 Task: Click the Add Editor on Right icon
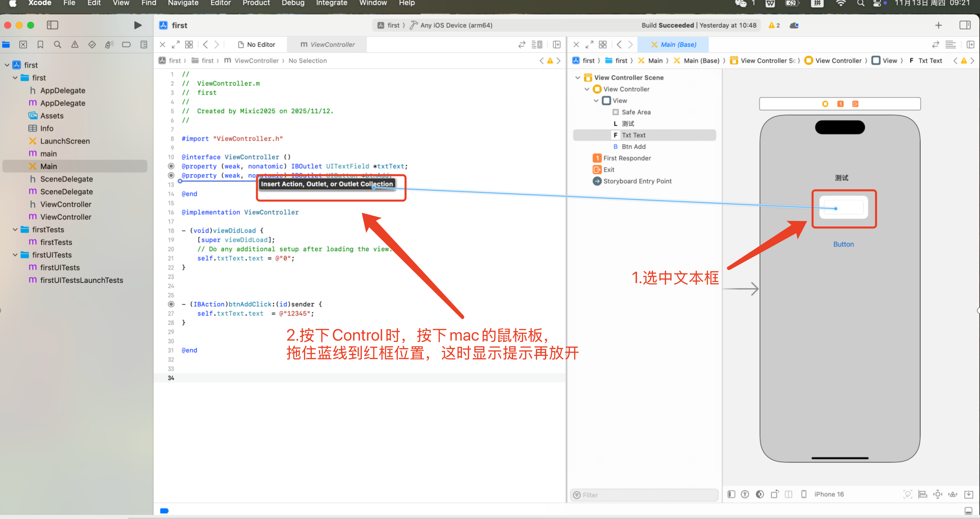point(556,45)
